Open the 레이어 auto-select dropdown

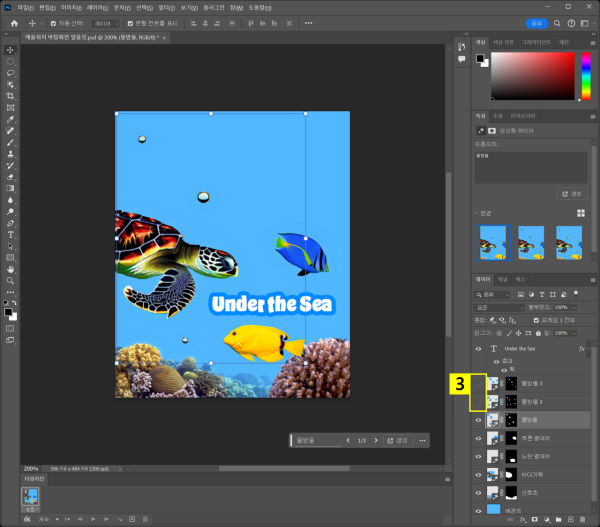tap(104, 22)
